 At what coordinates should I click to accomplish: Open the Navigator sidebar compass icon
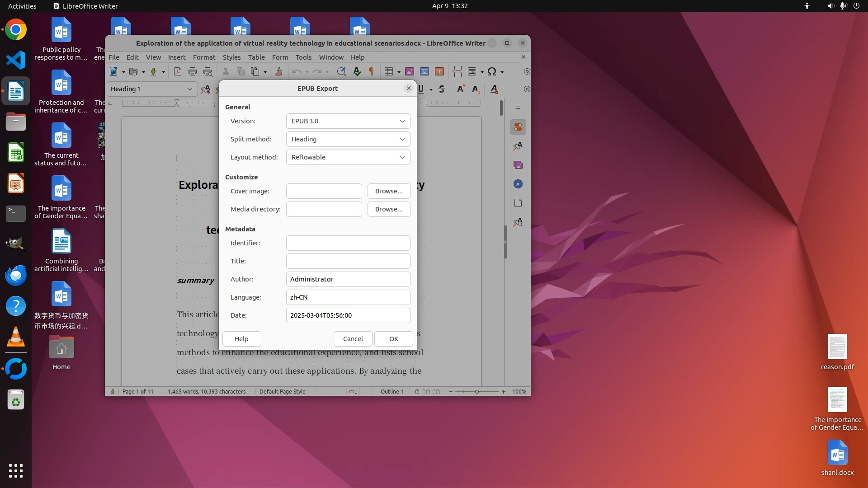pos(518,184)
